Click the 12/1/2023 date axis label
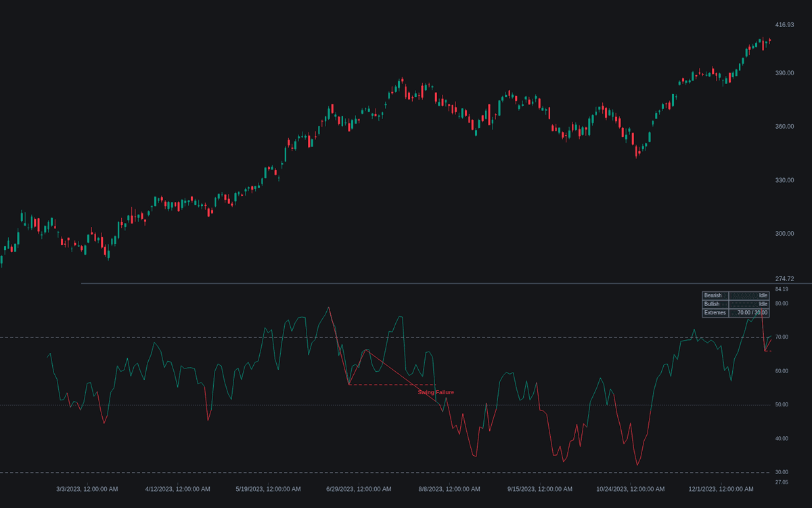The image size is (812, 508). tap(721, 489)
